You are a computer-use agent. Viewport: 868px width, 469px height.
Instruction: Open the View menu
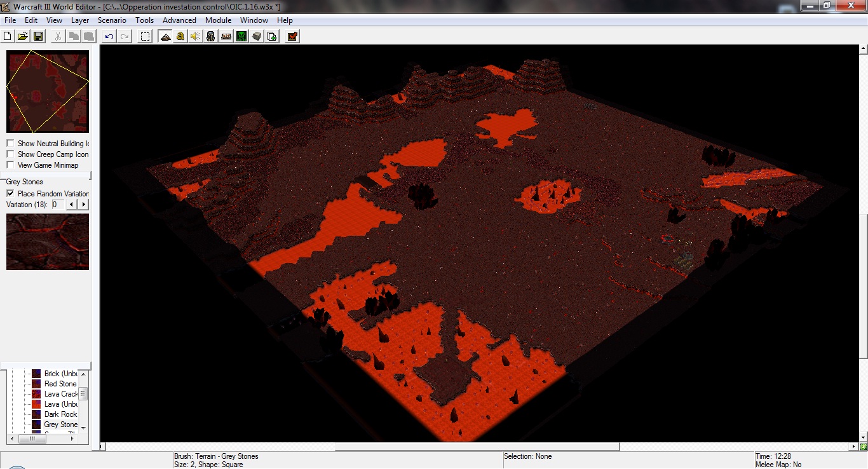(x=54, y=20)
